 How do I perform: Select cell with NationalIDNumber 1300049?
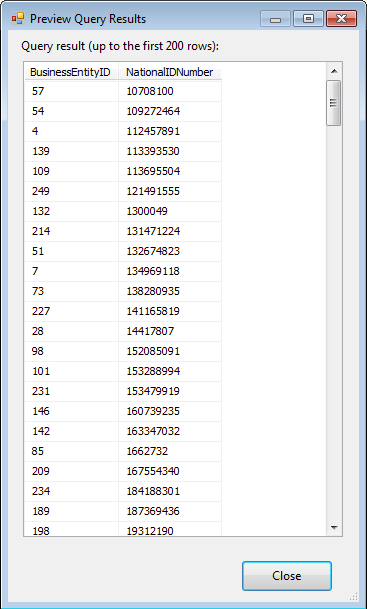pyautogui.click(x=170, y=211)
